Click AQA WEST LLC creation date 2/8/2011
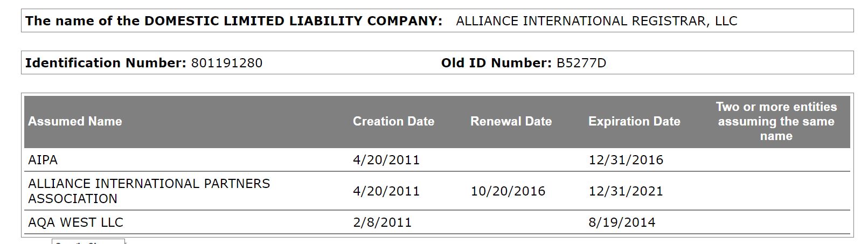The height and width of the screenshot is (244, 868). coord(382,222)
